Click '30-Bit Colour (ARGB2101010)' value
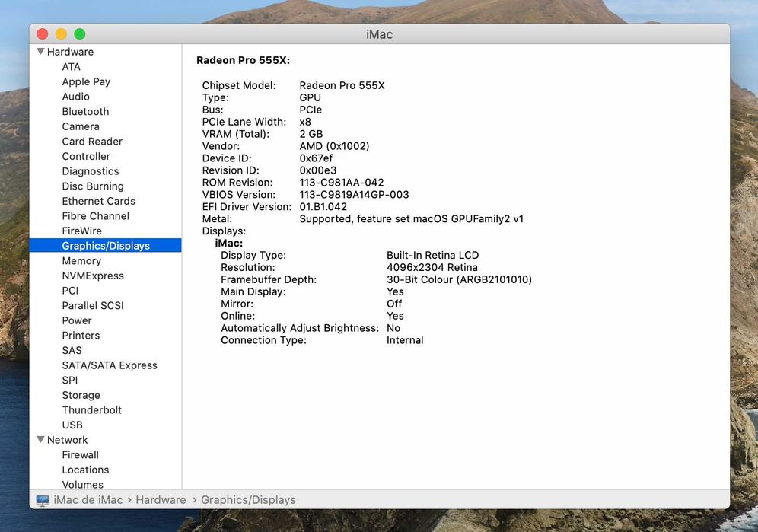 (x=459, y=279)
